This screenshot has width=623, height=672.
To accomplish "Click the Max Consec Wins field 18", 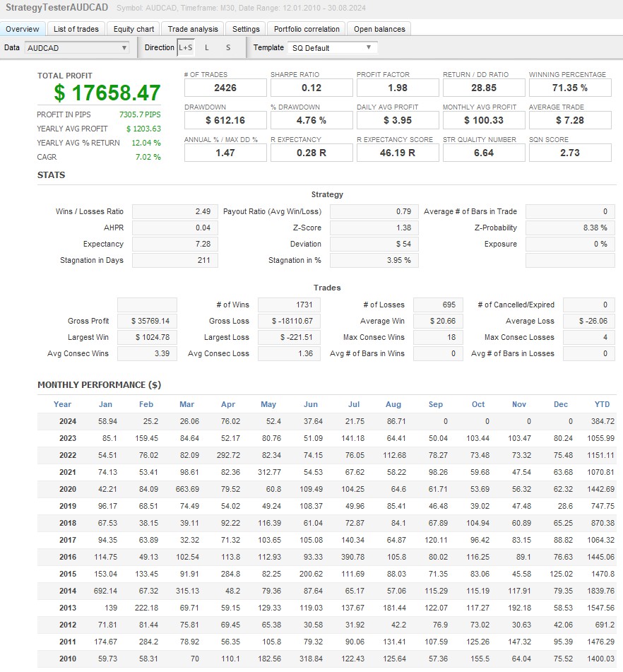I will (439, 337).
